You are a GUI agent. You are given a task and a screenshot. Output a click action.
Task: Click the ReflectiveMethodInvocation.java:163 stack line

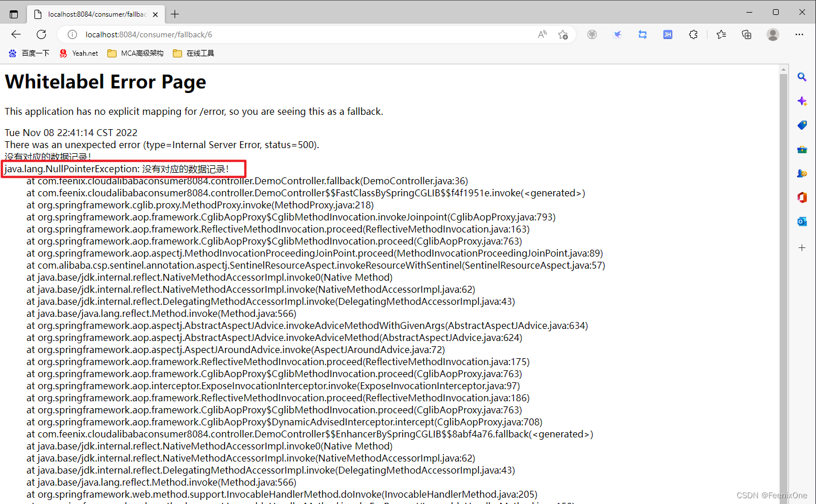coord(278,229)
